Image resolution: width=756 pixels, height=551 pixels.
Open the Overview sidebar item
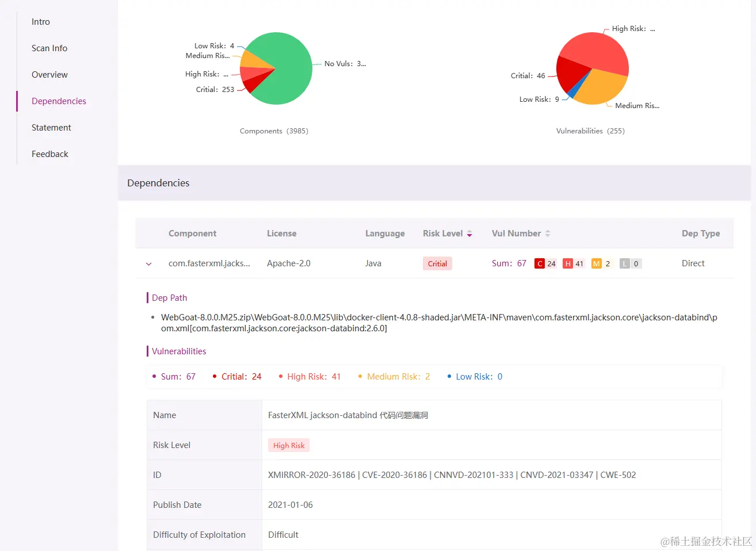tap(49, 75)
